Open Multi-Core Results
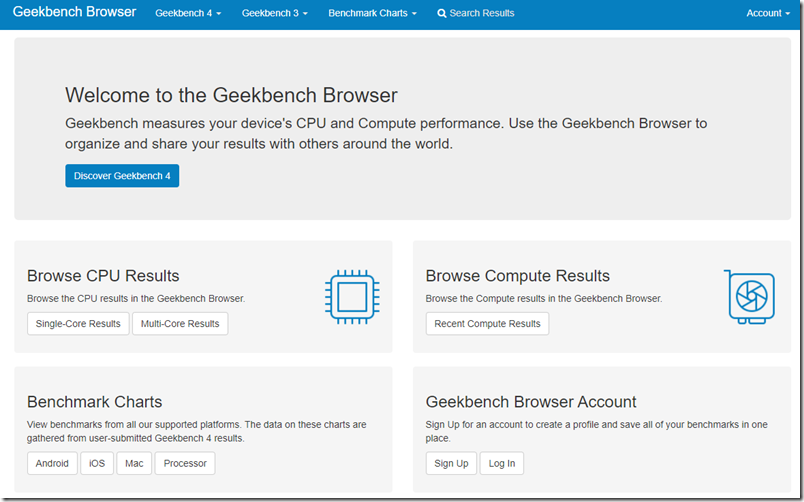This screenshot has height=502, width=804. [x=180, y=324]
